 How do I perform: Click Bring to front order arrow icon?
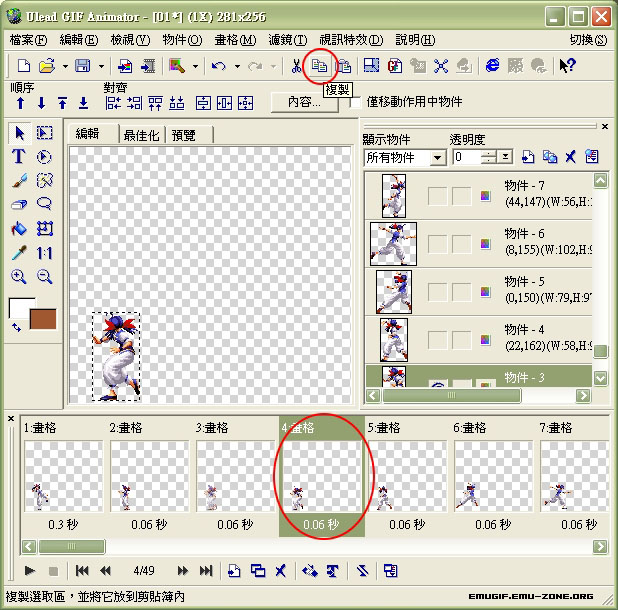[x=62, y=103]
